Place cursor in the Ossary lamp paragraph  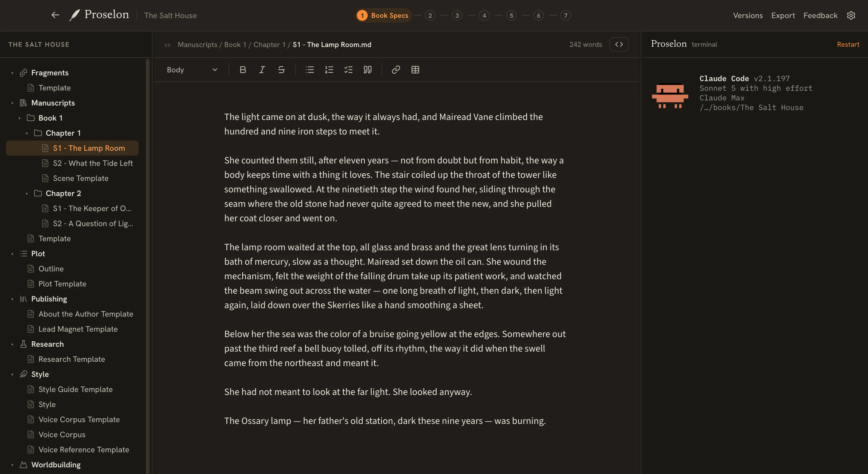385,421
